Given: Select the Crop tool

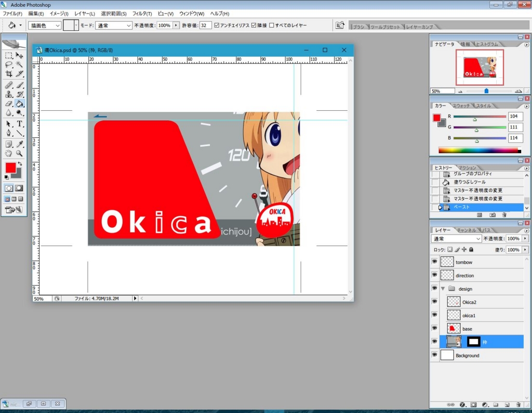Looking at the screenshot, I should tap(9, 74).
